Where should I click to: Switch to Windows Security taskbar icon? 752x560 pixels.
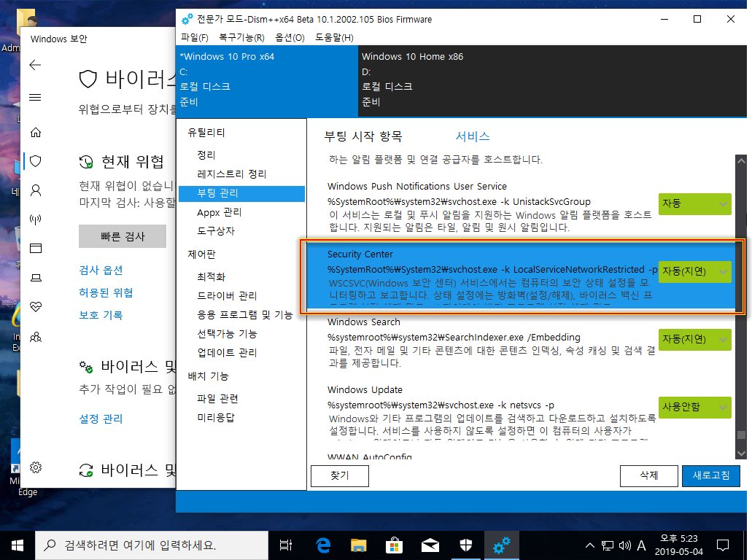pos(465,545)
